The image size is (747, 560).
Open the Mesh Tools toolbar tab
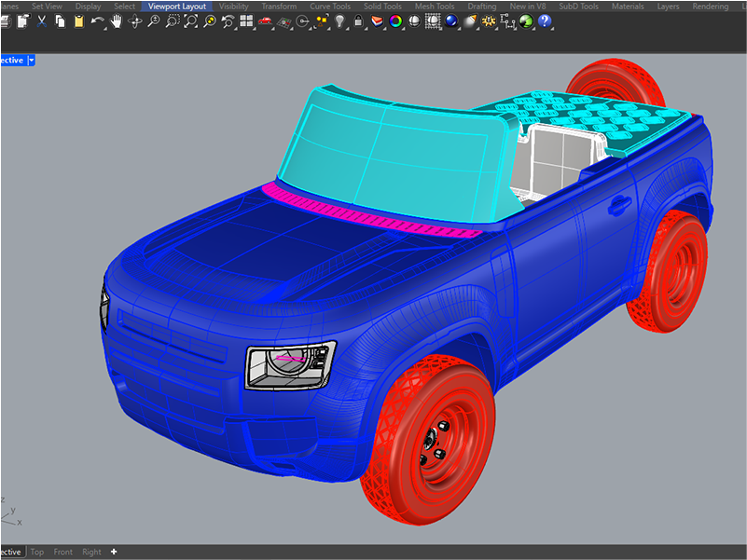click(434, 7)
